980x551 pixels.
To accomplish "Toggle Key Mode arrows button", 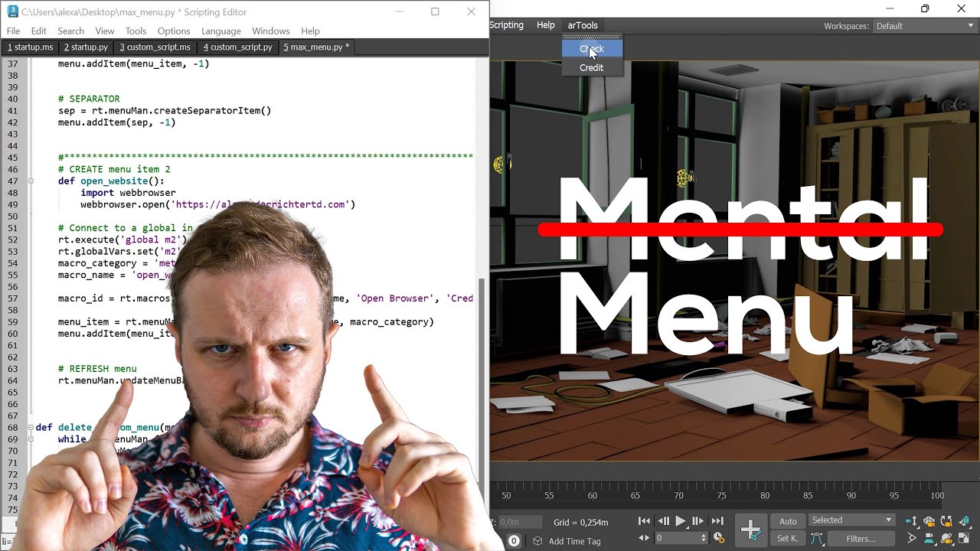I will 644,538.
